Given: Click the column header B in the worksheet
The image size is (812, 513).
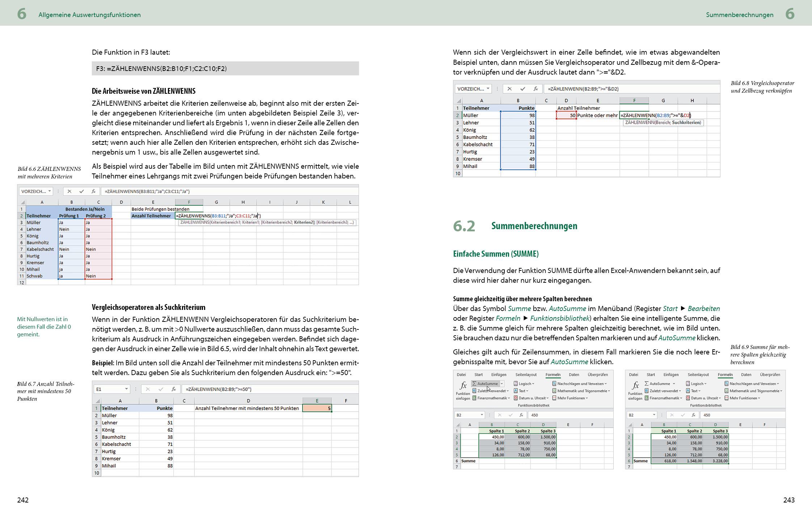Looking at the screenshot, I should (492, 425).
